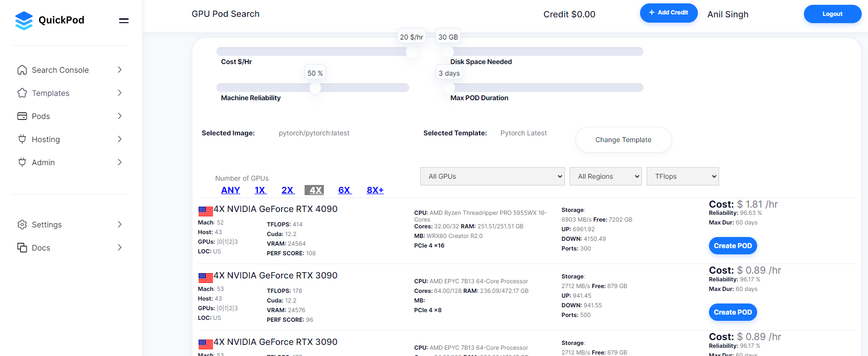868x356 pixels.
Task: Expand the Templates chevron
Action: 120,93
